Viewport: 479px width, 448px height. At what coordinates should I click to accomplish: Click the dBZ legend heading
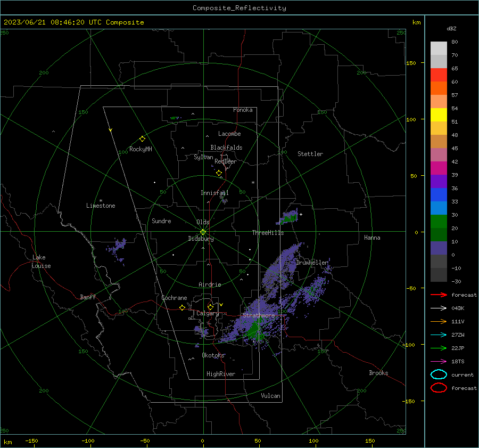point(451,28)
